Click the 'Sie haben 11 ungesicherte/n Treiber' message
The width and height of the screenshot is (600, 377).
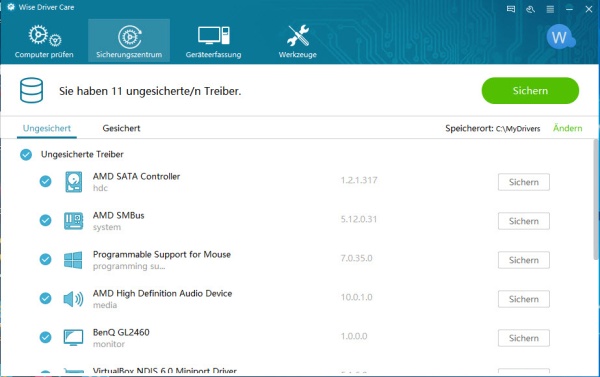[x=150, y=91]
